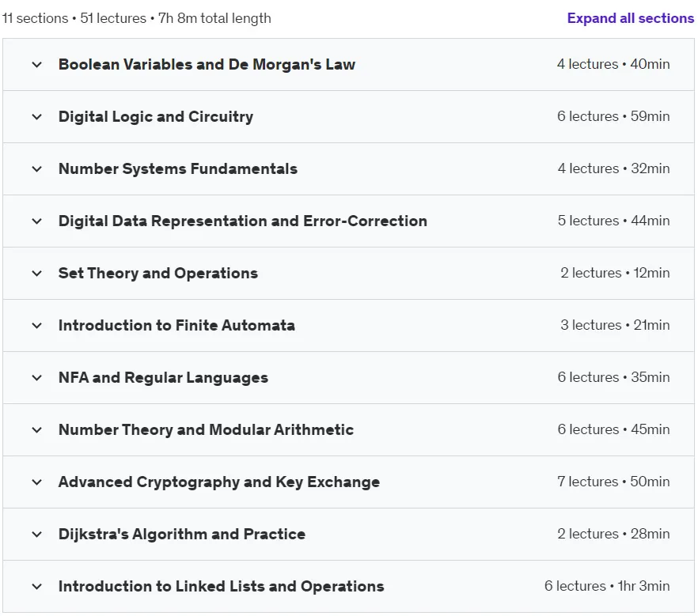Select NFA and Regular Languages title

pos(163,378)
